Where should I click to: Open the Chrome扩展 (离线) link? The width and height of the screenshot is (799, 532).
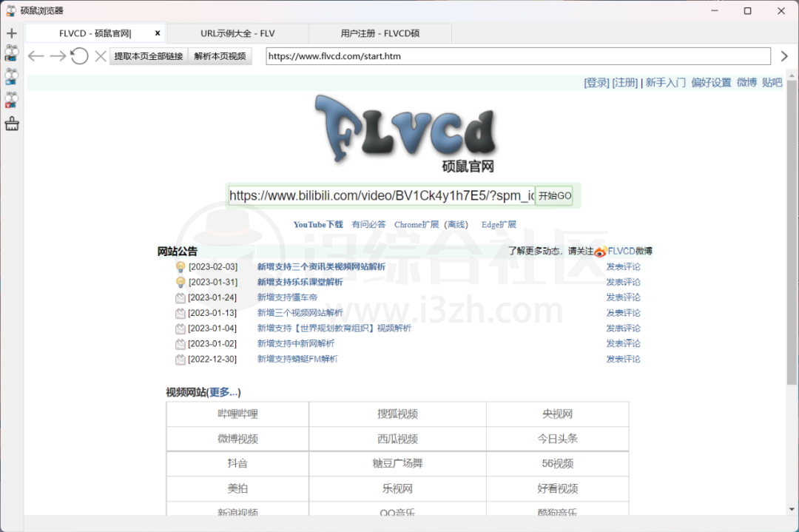[x=431, y=225]
